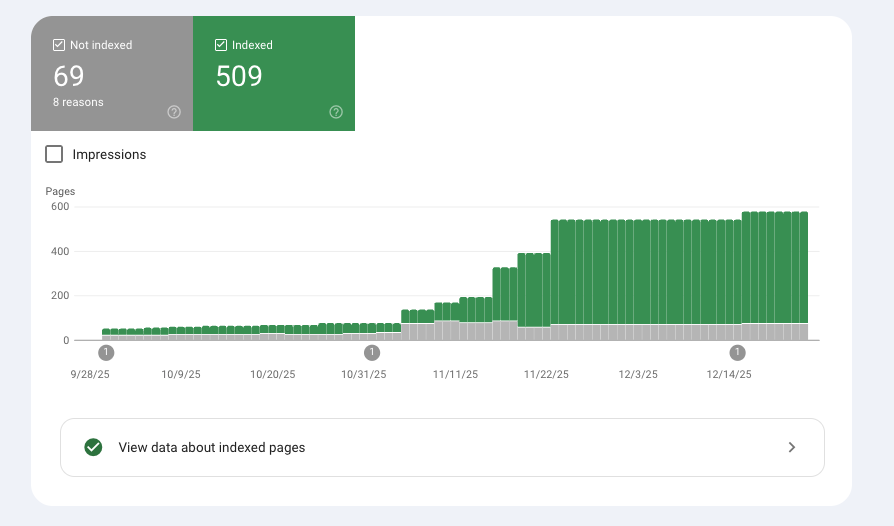Click the 10/9/25 date label
894x526 pixels.
coord(181,374)
